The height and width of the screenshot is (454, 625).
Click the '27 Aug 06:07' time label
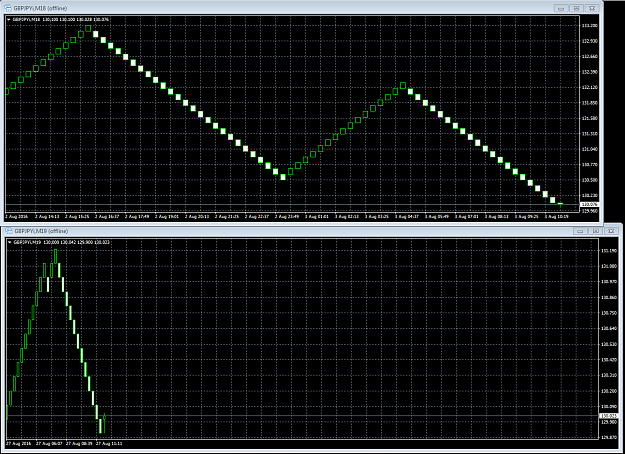tap(49, 443)
